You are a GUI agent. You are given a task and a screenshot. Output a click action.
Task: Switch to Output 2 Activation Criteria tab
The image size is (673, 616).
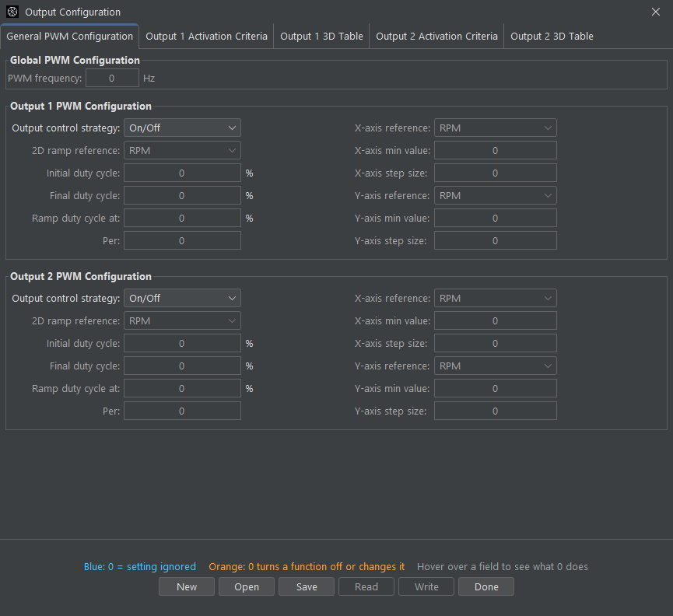[436, 37]
